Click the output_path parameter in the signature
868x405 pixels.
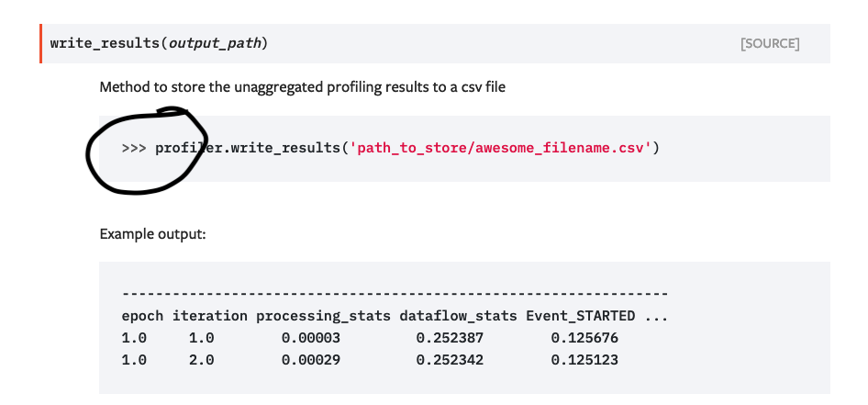pyautogui.click(x=214, y=43)
